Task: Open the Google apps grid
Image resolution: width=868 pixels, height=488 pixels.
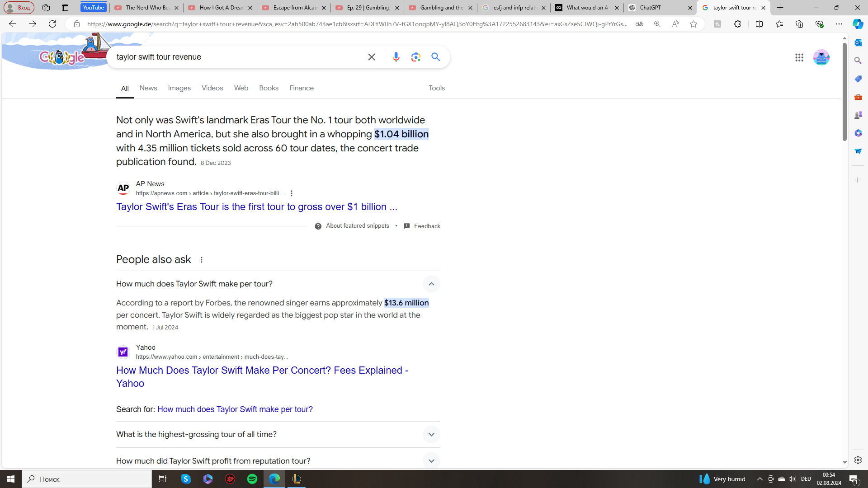Action: [799, 57]
